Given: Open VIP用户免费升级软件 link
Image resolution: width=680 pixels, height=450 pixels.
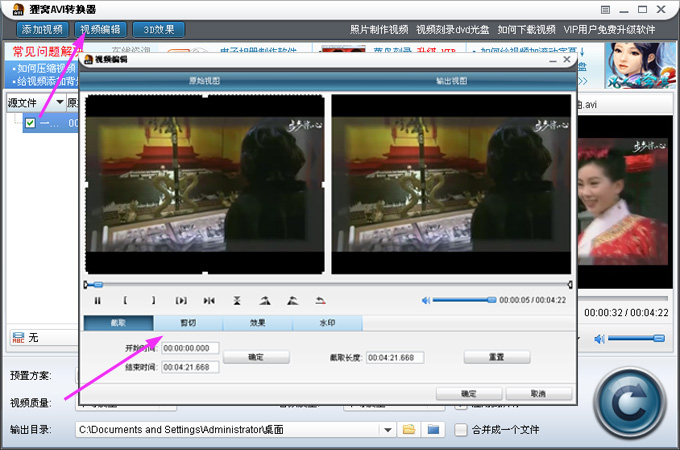Looking at the screenshot, I should tap(609, 29).
